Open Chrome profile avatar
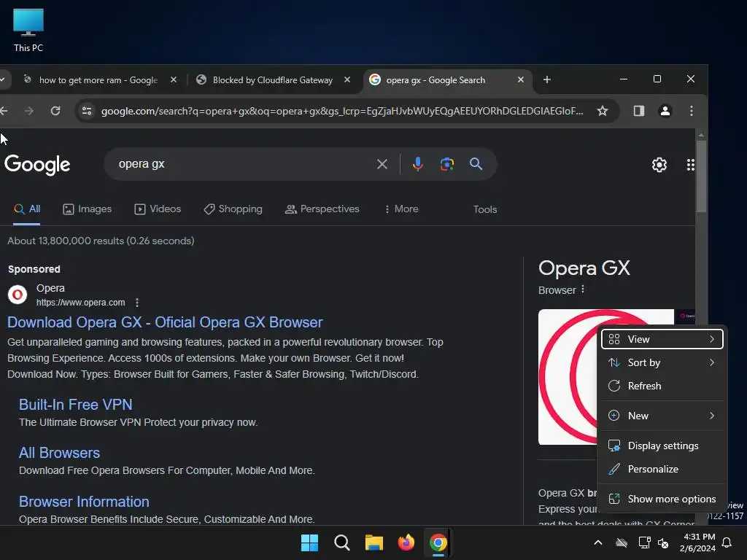Image resolution: width=747 pixels, height=560 pixels. (x=665, y=111)
